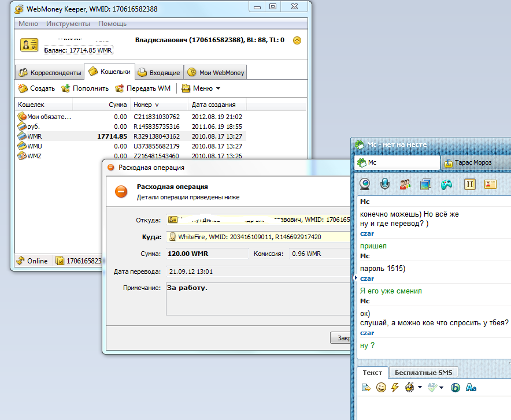
Task: Switch to the Тарас Мороз chat tab
Action: [x=476, y=162]
